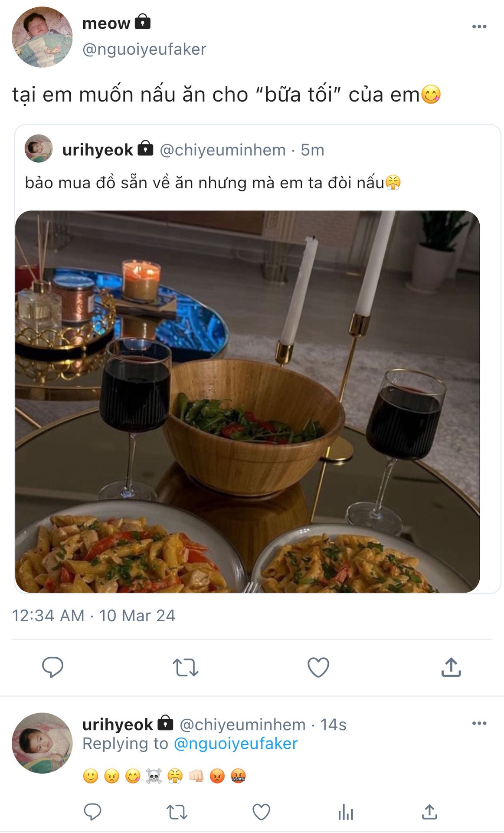
Task: Open @chiyeuminhem handle in the reply
Action: coord(242,725)
